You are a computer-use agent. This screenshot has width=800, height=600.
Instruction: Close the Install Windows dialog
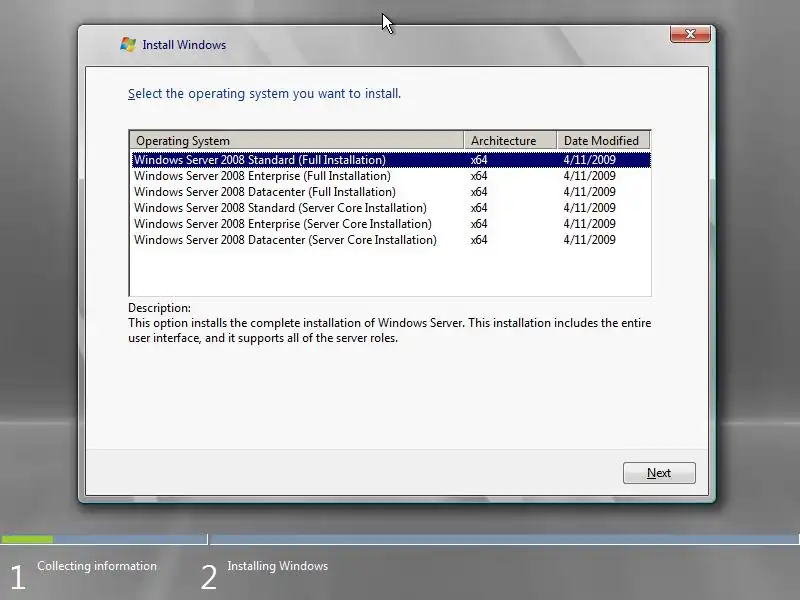click(x=690, y=34)
